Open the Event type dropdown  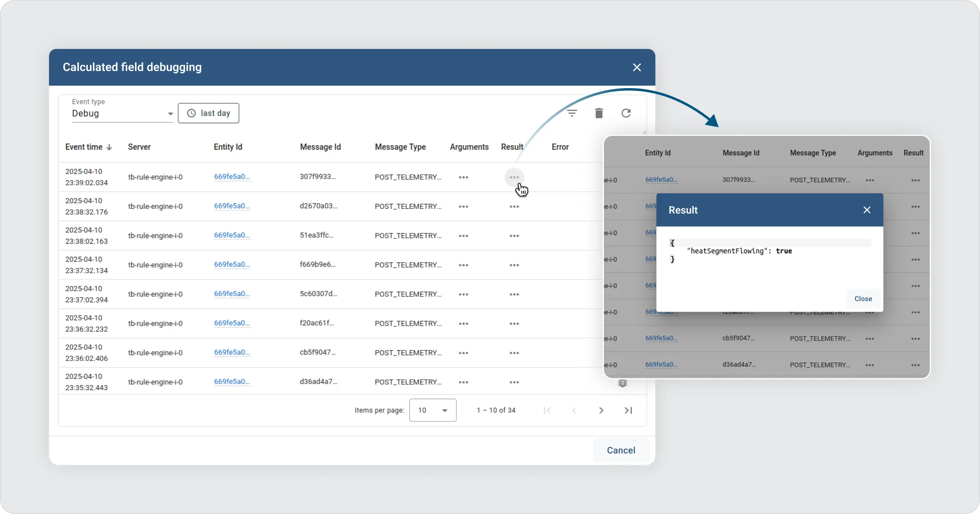tap(122, 113)
